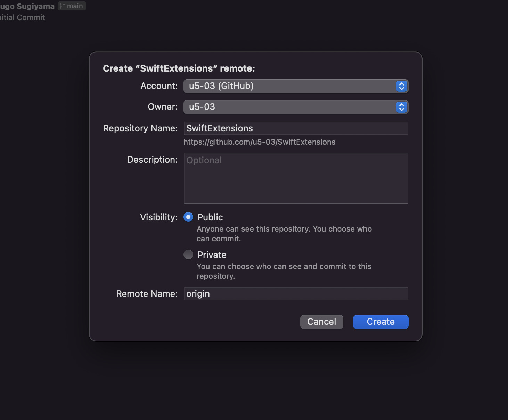The width and height of the screenshot is (508, 420).
Task: Click the main branch badge
Action: [72, 6]
